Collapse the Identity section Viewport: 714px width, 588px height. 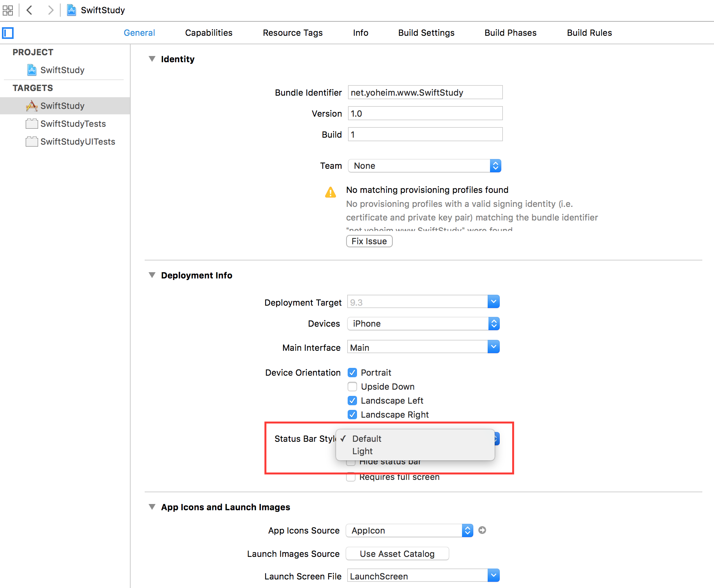pyautogui.click(x=152, y=59)
